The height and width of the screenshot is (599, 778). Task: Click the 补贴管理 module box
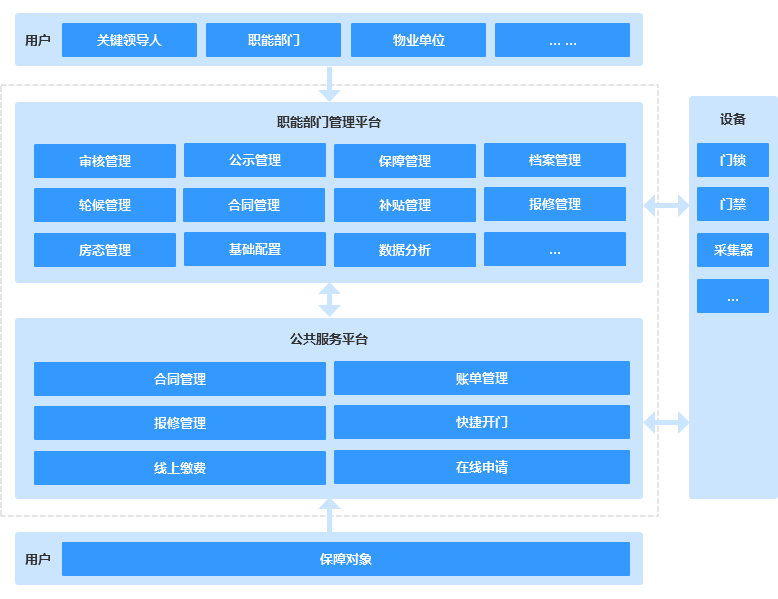[x=405, y=205]
